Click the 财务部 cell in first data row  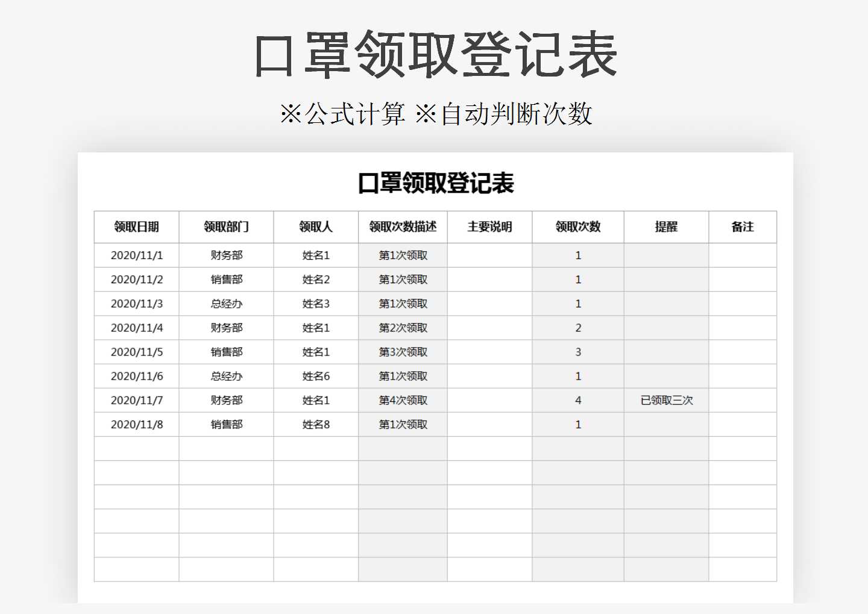click(226, 255)
